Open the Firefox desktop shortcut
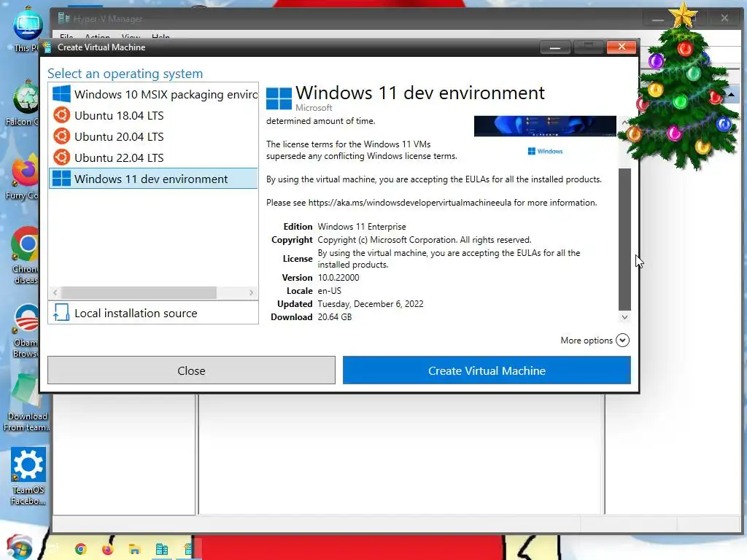This screenshot has height=560, width=747. tap(24, 176)
